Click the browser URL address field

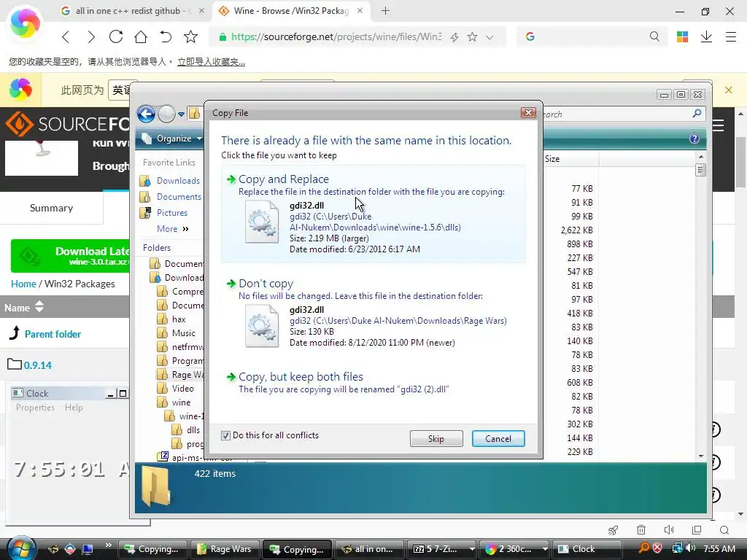[336, 36]
